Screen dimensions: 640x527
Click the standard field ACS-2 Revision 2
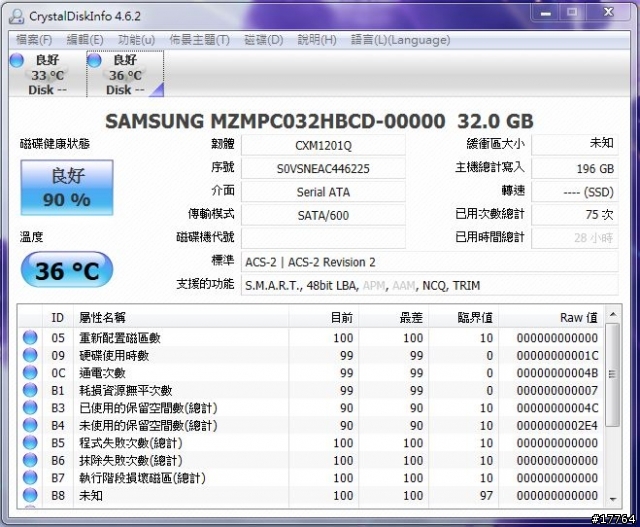click(430, 262)
